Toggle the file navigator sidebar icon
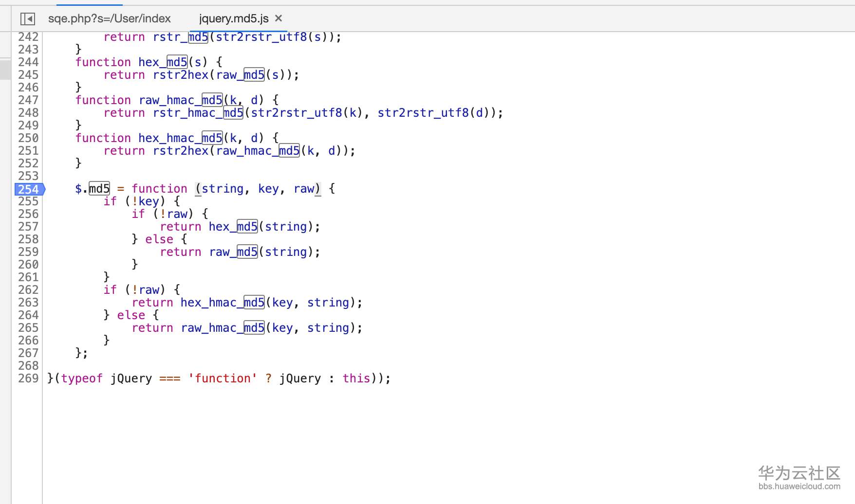The width and height of the screenshot is (855, 504). point(28,19)
